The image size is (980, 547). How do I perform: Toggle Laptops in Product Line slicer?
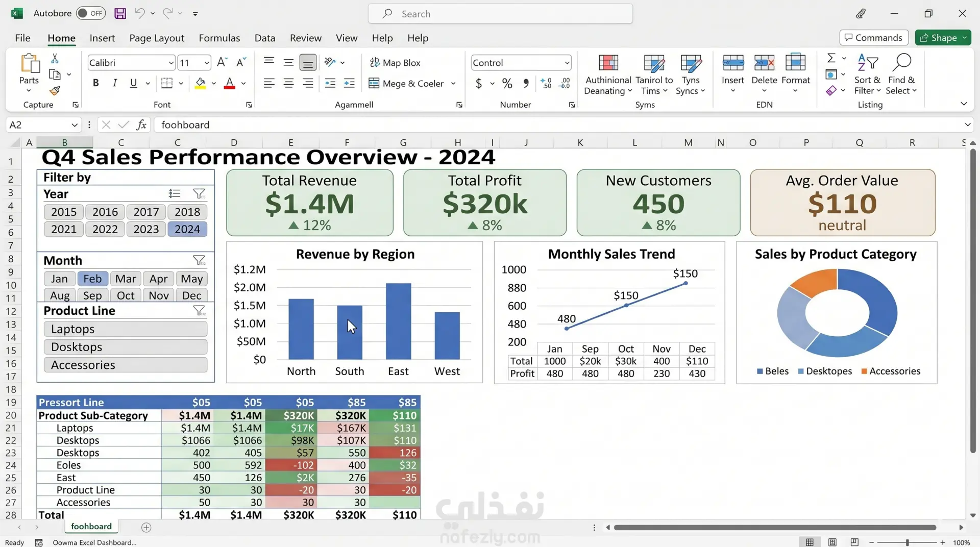[x=126, y=329]
